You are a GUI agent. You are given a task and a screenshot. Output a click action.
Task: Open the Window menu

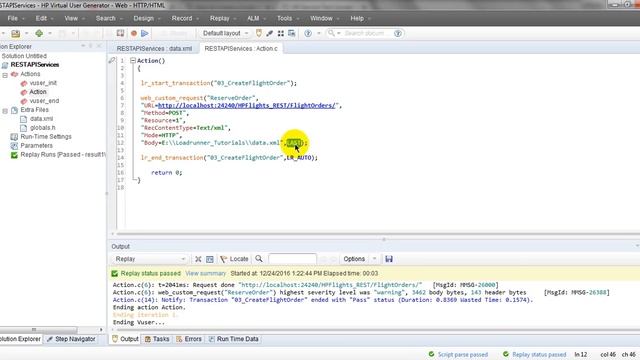click(x=321, y=18)
